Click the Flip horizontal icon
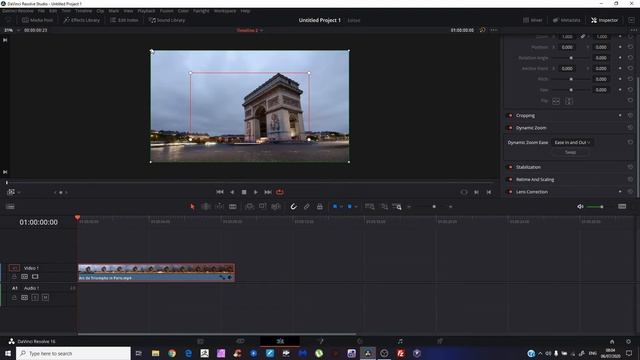640x360 pixels. [x=556, y=101]
